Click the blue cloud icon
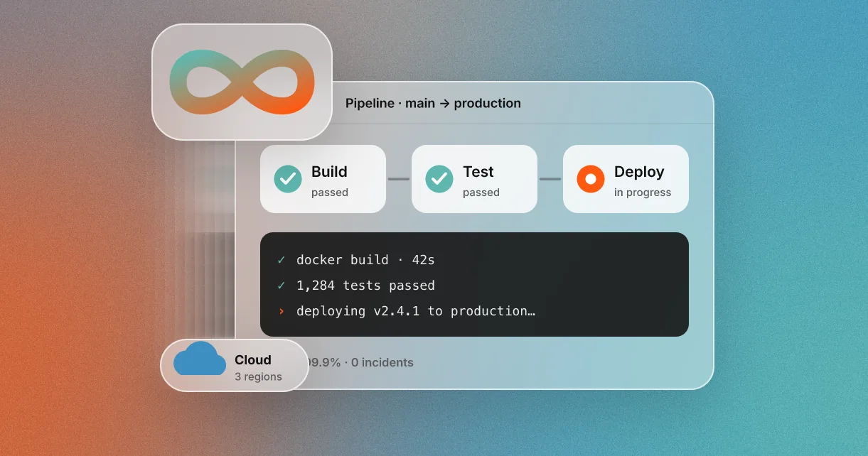This screenshot has height=456, width=868. (x=200, y=358)
